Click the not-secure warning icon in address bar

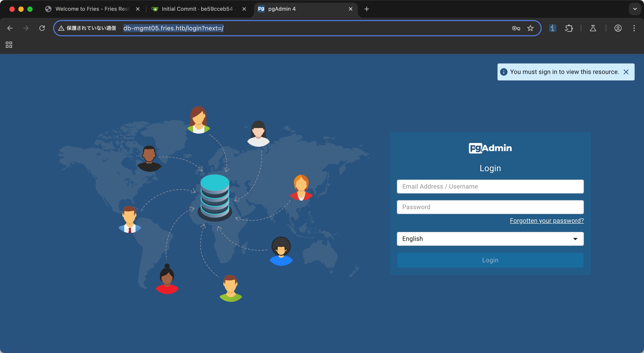pos(61,28)
